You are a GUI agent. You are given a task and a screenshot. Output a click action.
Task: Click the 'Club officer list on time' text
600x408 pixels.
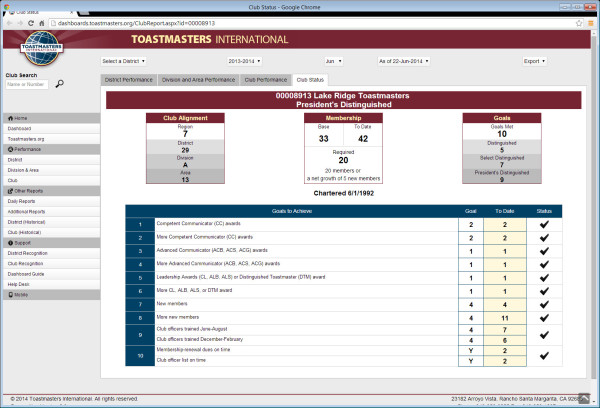point(181,360)
